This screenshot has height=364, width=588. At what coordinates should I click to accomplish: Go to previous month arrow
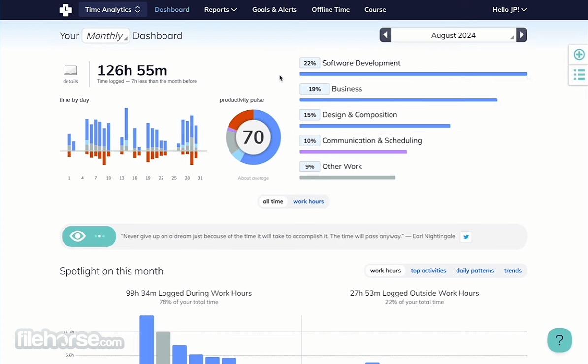click(385, 35)
